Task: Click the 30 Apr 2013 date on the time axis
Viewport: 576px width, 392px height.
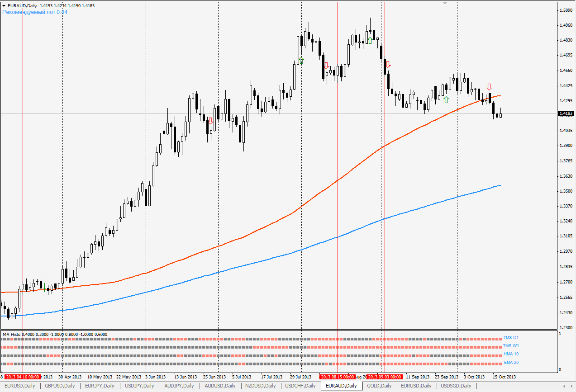Action: (70, 377)
